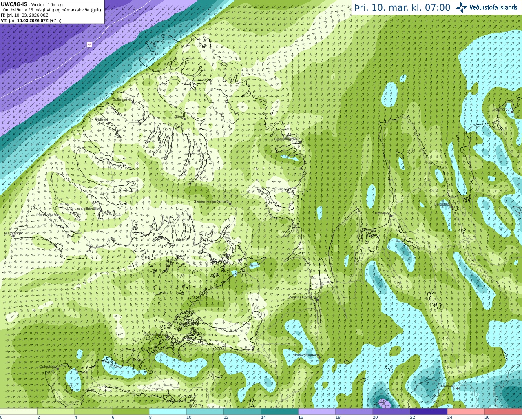Click the 4–6 m/s green legend swatch

click(x=93, y=411)
